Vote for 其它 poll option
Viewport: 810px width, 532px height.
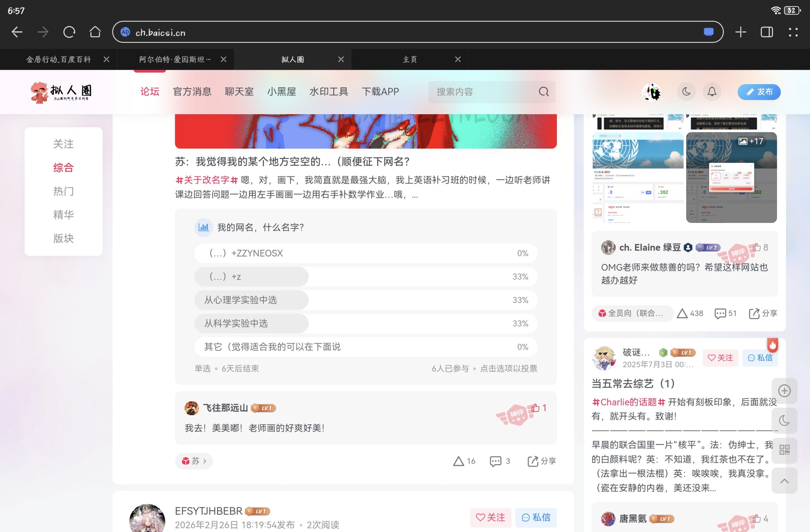click(x=366, y=347)
